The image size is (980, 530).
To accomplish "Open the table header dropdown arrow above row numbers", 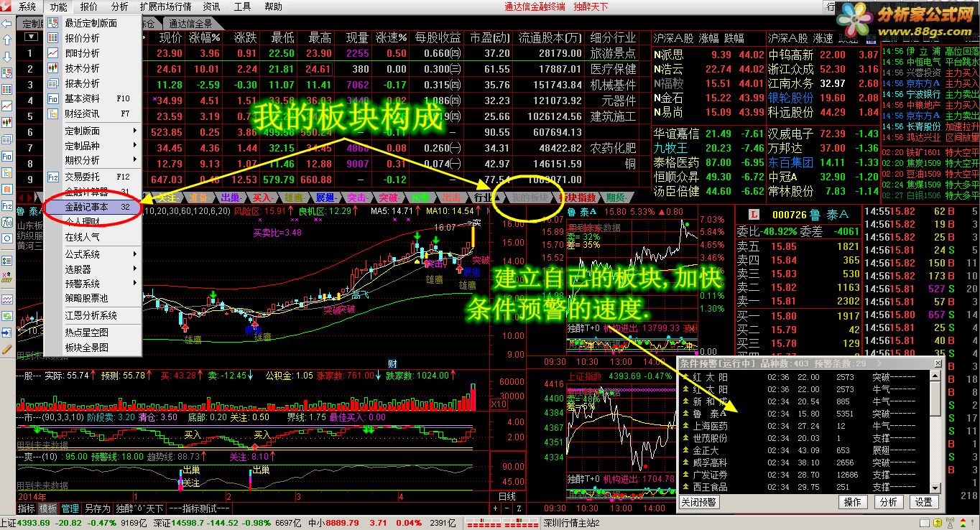I will click(x=30, y=37).
